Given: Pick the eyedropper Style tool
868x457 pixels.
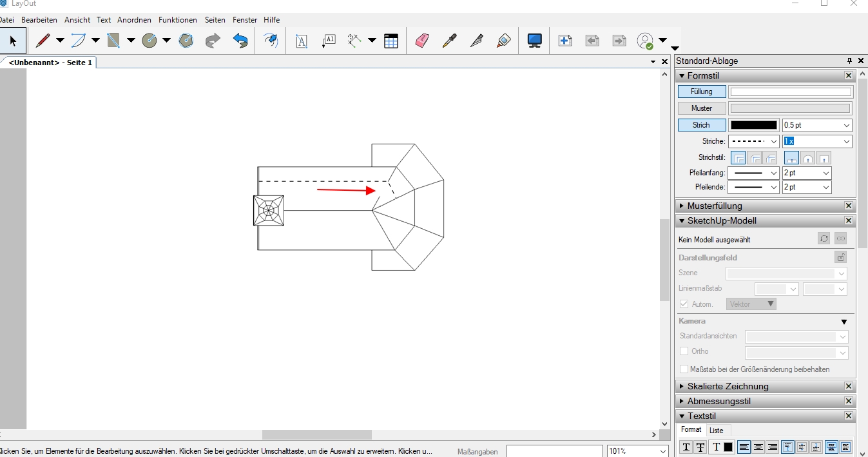Looking at the screenshot, I should point(449,41).
